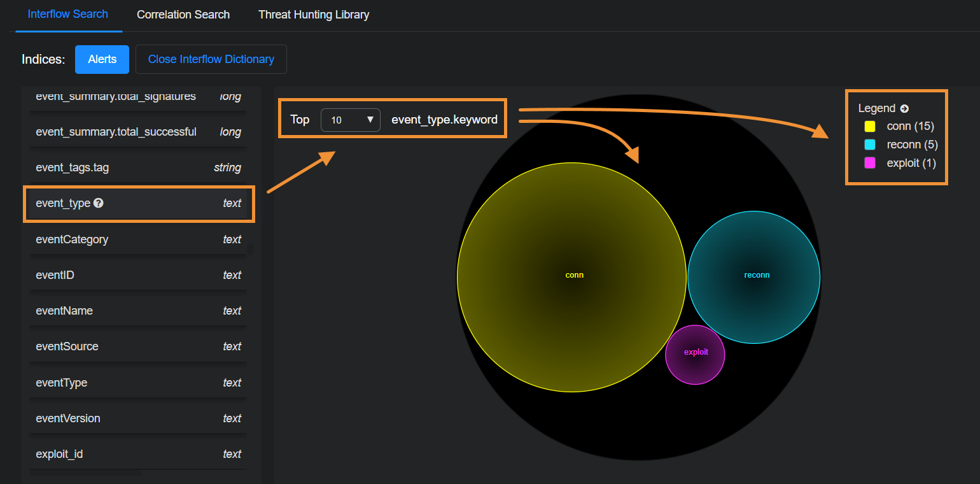Click the Alerts index button
The width and height of the screenshot is (980, 484).
(x=102, y=59)
